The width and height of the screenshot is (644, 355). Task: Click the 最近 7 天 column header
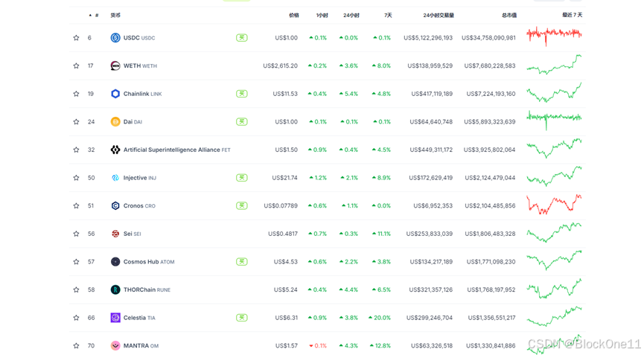coord(572,15)
